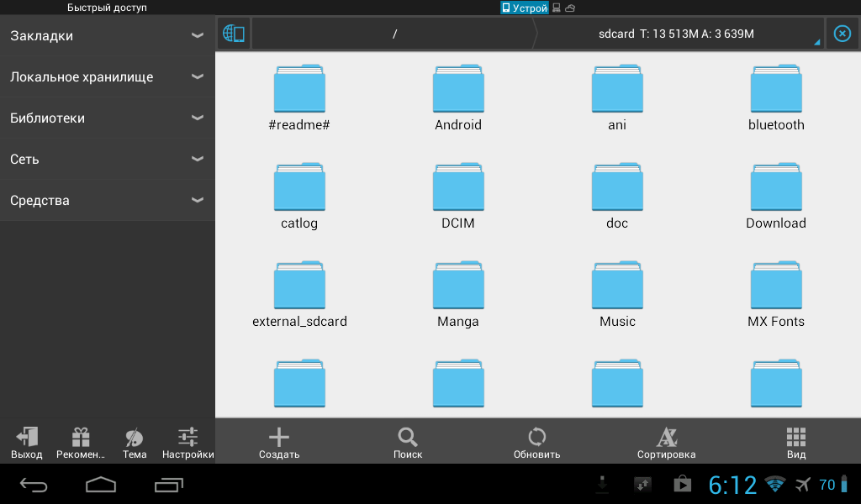Switch to the computer network tab icon

[557, 8]
